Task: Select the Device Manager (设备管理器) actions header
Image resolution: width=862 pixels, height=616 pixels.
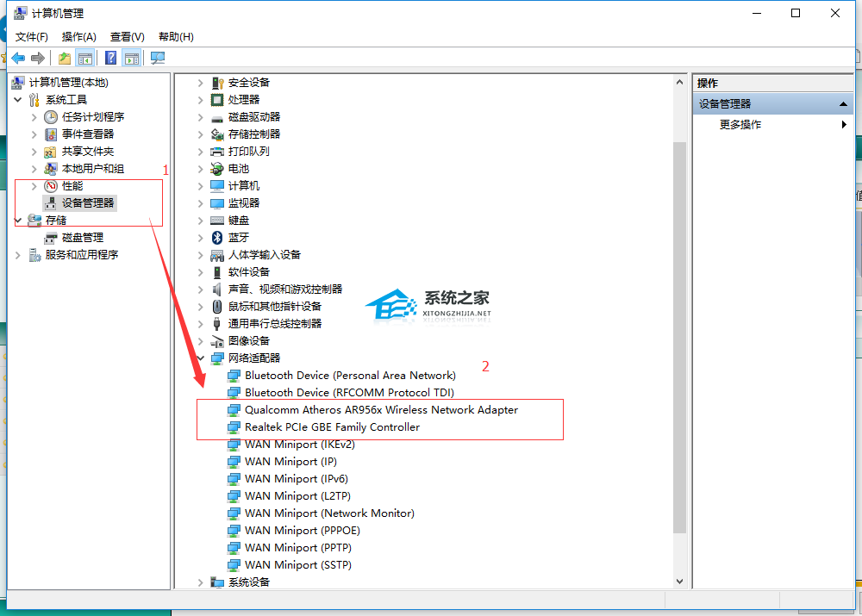Action: pos(772,104)
